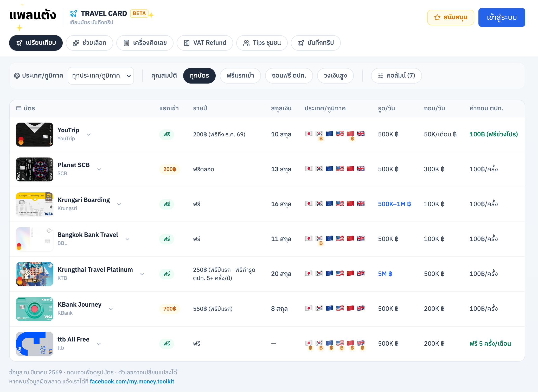Click the Japan flag in the YouTrip row

pyautogui.click(x=309, y=134)
